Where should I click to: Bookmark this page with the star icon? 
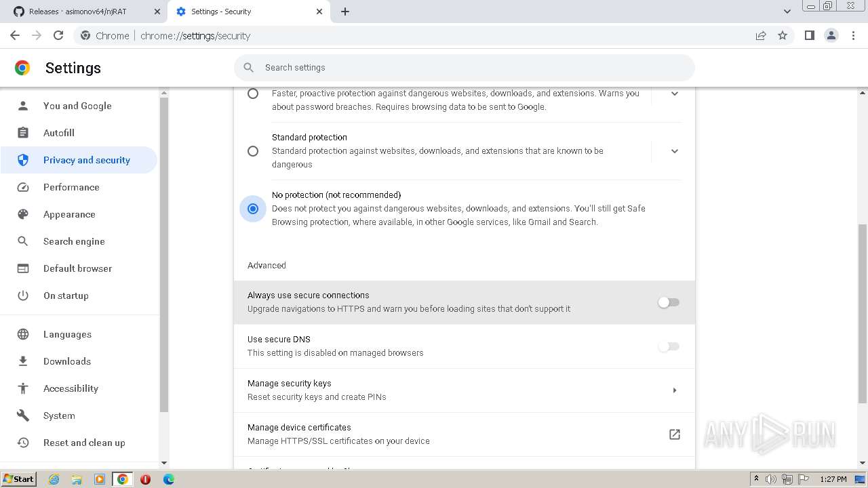(783, 35)
